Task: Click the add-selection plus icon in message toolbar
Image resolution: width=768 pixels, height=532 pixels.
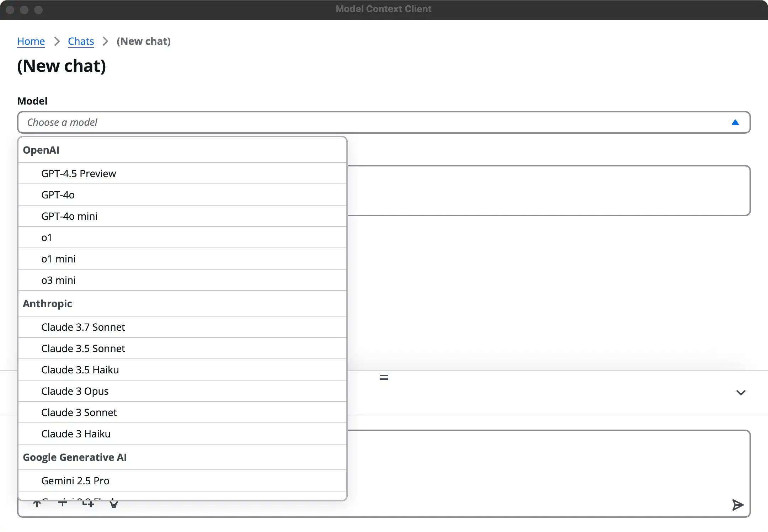Action: tap(88, 504)
